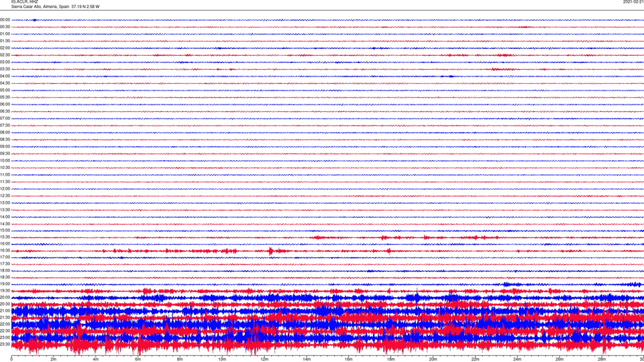Pick the 13:30 row label
The image size is (644, 362).
tap(5, 210)
